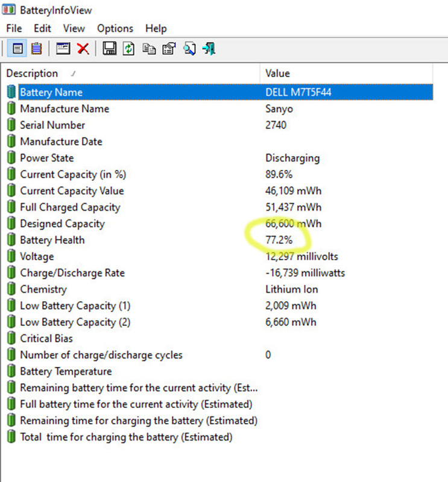Select Remaining time for charging the battery row
The width and height of the screenshot is (448, 482).
point(219,420)
